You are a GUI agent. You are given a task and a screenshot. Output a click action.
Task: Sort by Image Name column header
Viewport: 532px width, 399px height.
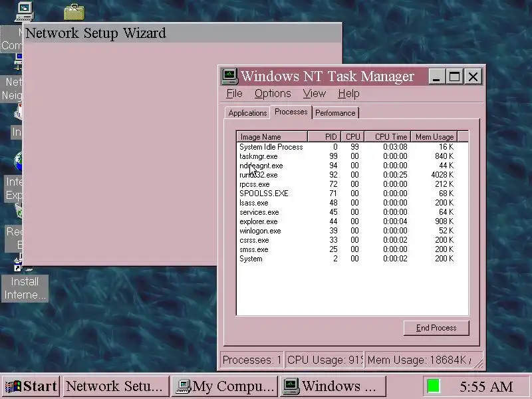(x=272, y=137)
